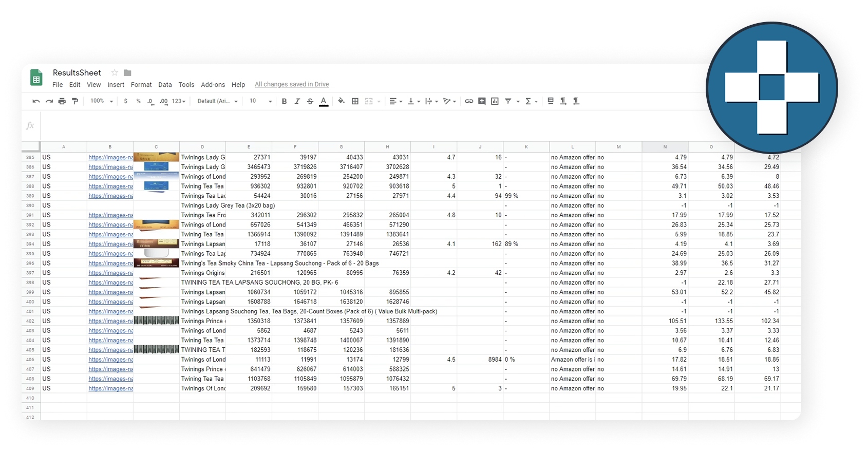868x450 pixels.
Task: Open the borders tool
Action: point(355,101)
